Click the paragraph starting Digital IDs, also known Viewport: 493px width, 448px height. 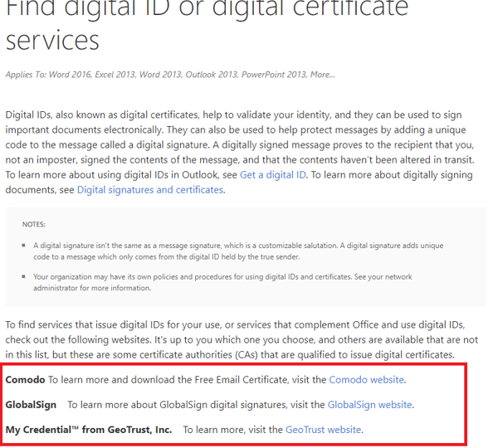[240, 152]
